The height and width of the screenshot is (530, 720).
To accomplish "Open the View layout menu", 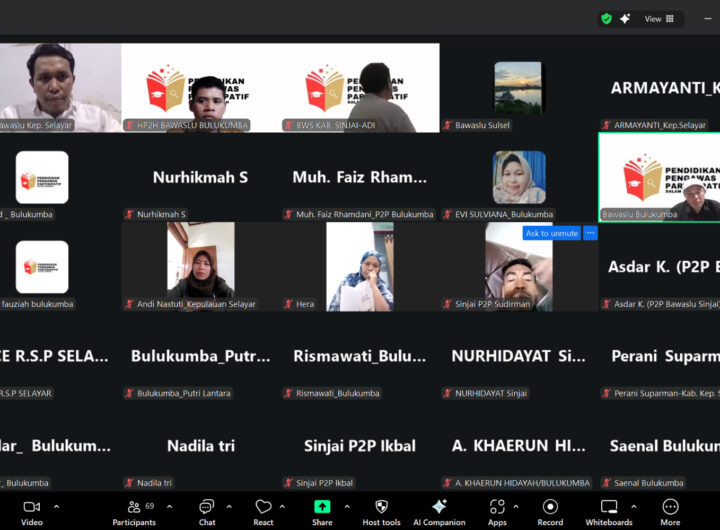I will 659,18.
